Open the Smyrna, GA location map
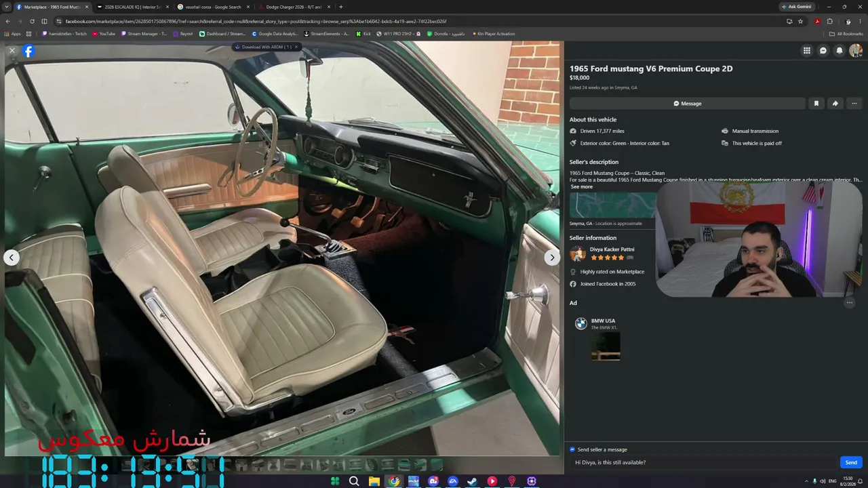 [x=613, y=205]
